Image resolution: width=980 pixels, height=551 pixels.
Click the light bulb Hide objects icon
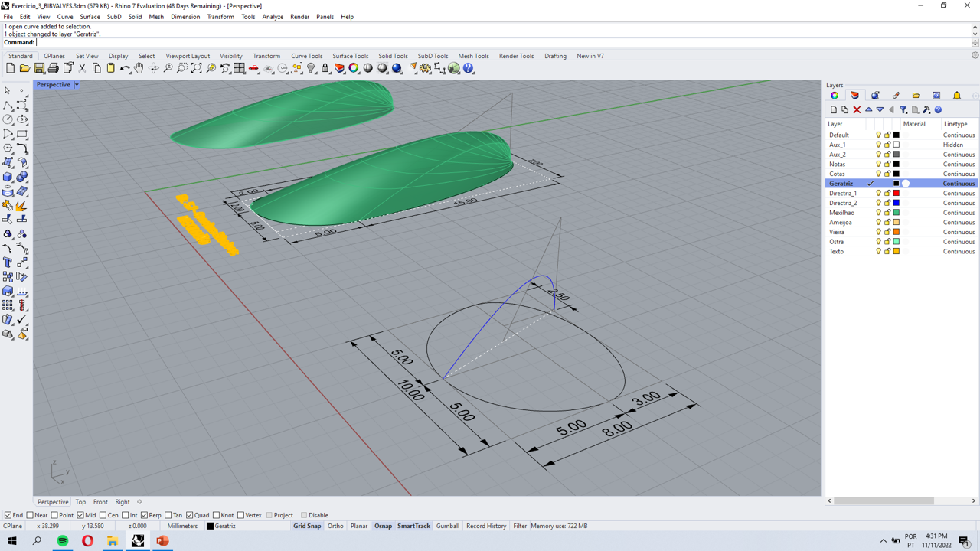coord(311,69)
